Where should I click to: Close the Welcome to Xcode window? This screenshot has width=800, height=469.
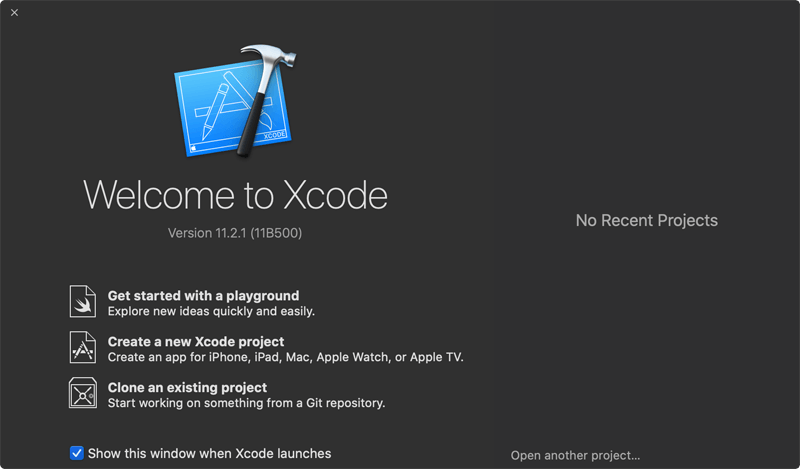pos(14,13)
